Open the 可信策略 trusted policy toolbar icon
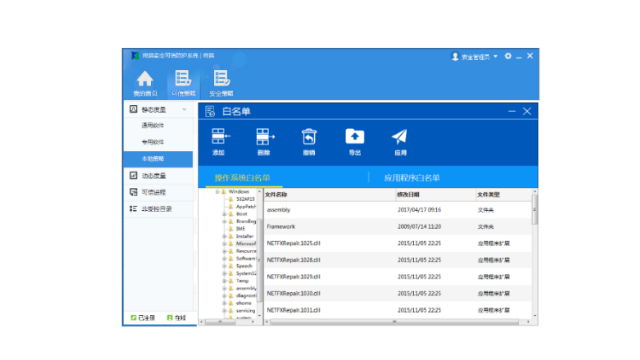 point(183,78)
